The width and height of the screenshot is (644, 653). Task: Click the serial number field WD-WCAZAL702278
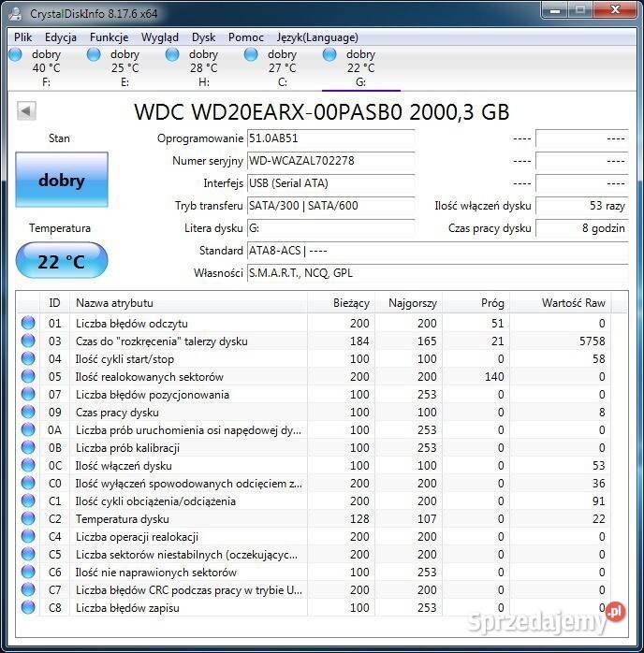tap(330, 161)
